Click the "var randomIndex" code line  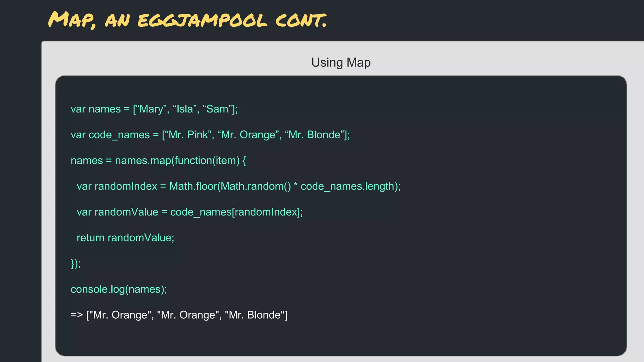239,186
